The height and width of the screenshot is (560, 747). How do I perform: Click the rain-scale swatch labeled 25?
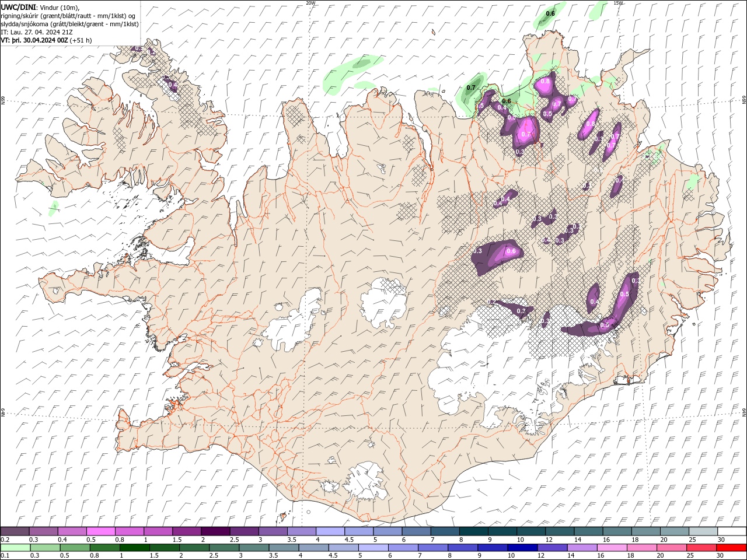coord(701,548)
